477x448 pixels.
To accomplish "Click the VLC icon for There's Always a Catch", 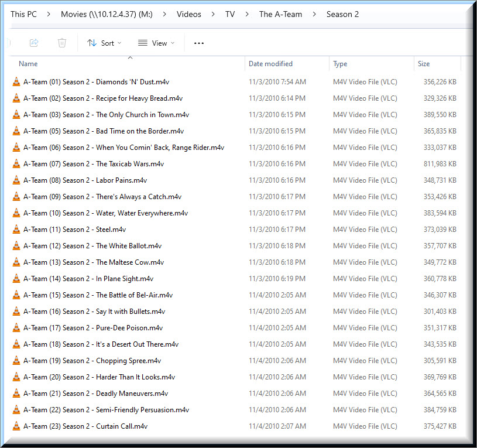I will click(16, 197).
